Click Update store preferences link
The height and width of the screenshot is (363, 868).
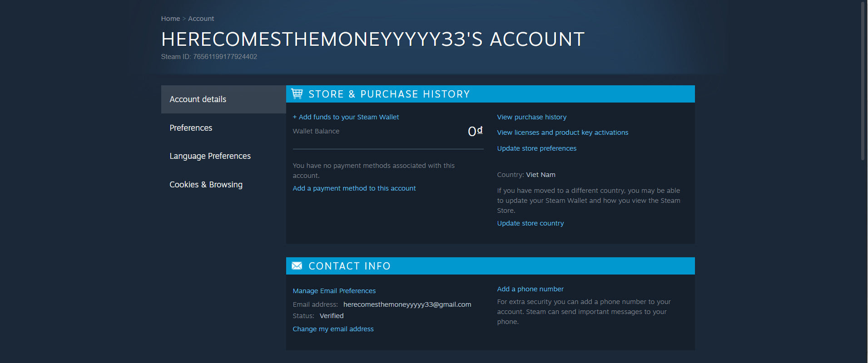click(x=536, y=148)
